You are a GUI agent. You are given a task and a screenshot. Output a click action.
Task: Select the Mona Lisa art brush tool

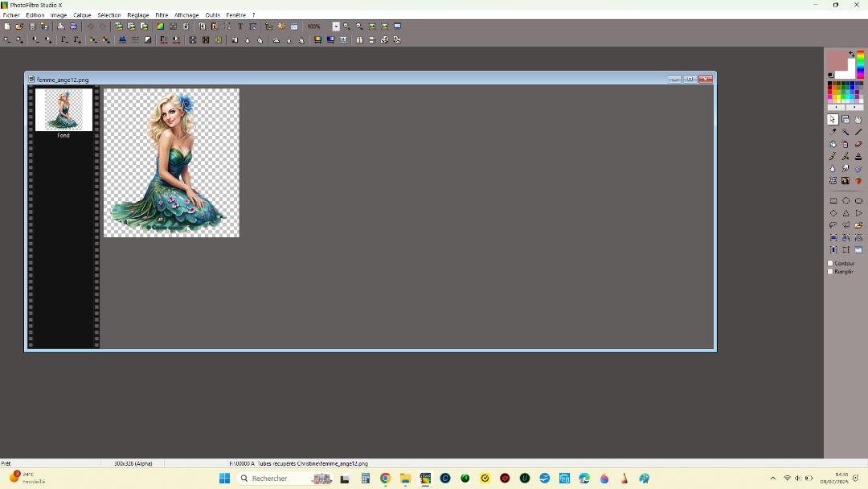845,180
